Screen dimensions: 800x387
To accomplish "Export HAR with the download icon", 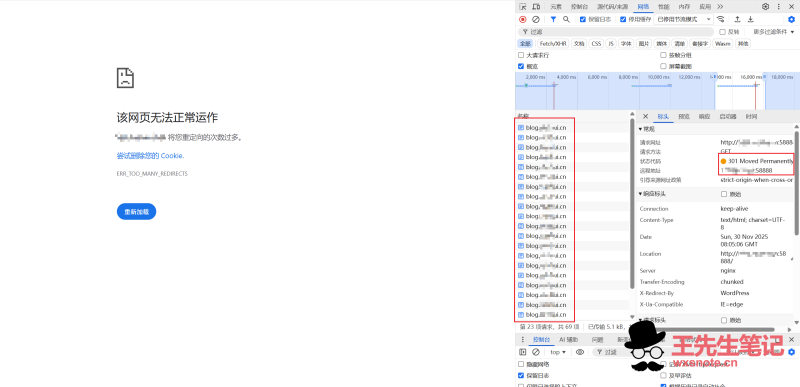I will 751,19.
